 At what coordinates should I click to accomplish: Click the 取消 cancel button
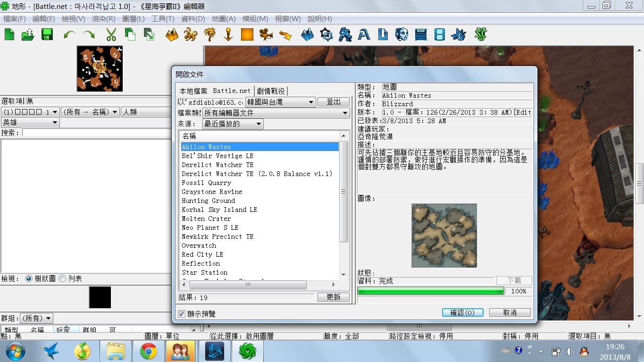tap(510, 312)
